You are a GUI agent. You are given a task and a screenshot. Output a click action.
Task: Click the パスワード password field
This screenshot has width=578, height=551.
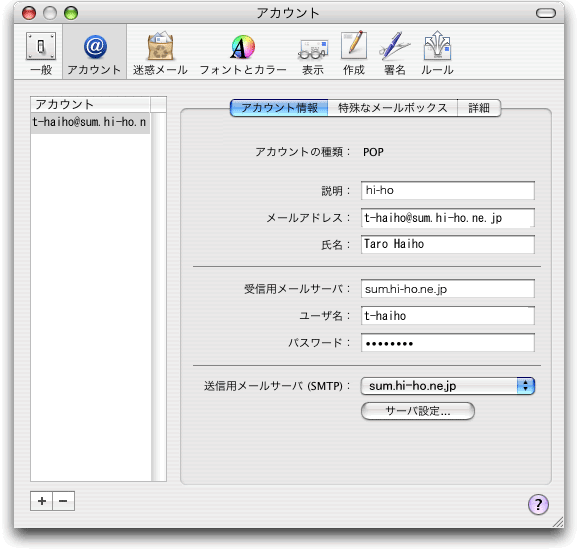pyautogui.click(x=448, y=343)
